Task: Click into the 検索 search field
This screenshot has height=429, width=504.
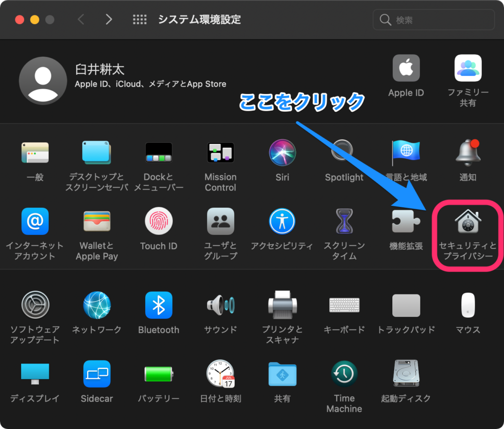Action: pyautogui.click(x=433, y=20)
